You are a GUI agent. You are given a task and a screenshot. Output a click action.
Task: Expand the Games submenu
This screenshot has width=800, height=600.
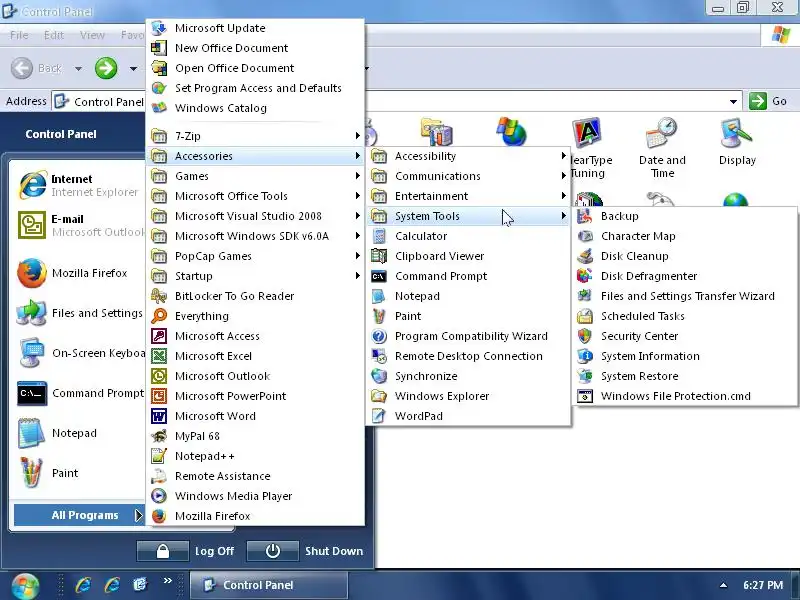(x=255, y=176)
